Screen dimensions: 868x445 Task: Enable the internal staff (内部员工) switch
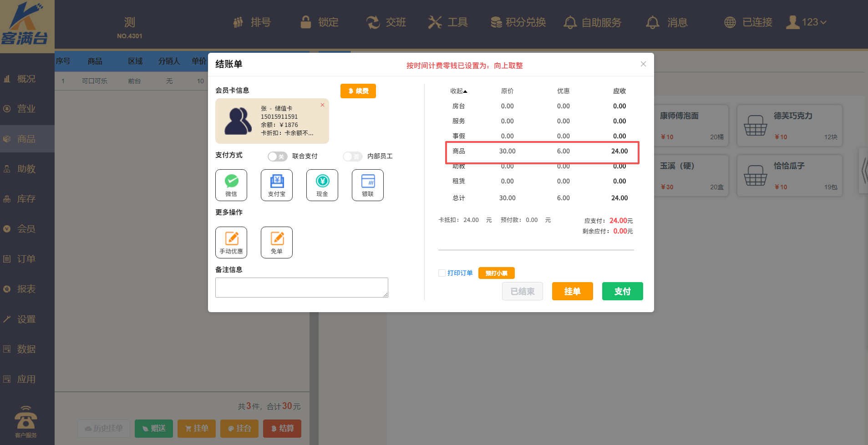pos(352,157)
